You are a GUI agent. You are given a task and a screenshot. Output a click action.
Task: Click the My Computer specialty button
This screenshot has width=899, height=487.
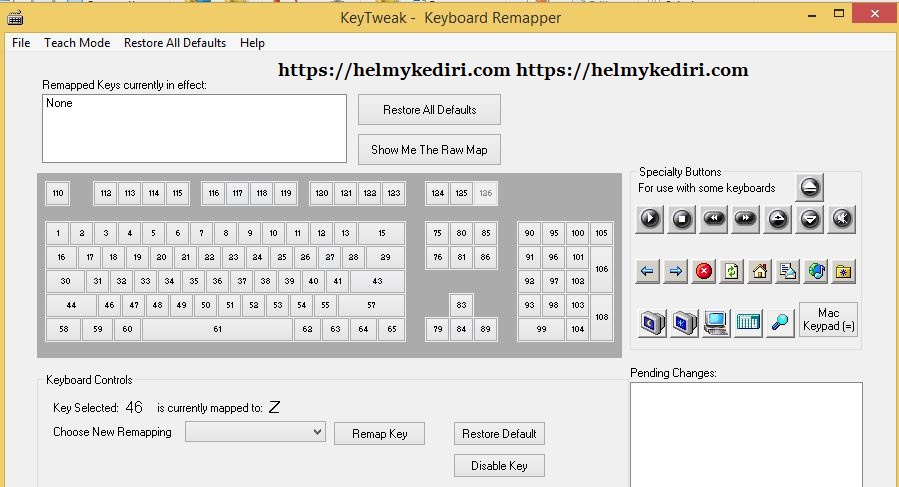coord(716,322)
